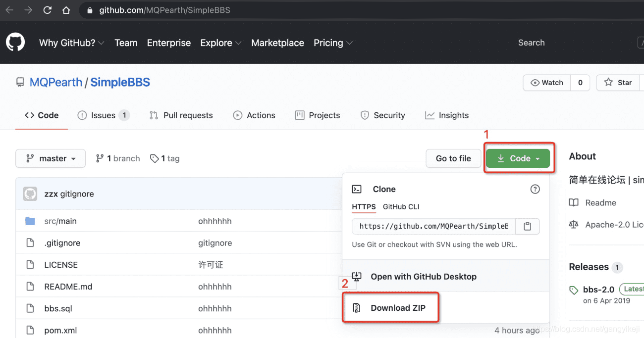The width and height of the screenshot is (644, 338).
Task: Click the help question mark in the Clone panel
Action: [x=535, y=189]
